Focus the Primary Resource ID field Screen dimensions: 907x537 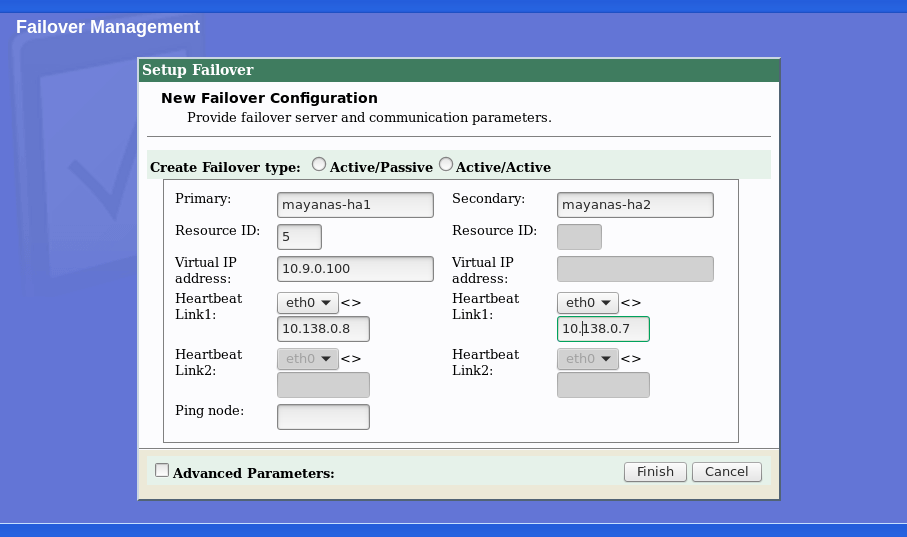[299, 237]
